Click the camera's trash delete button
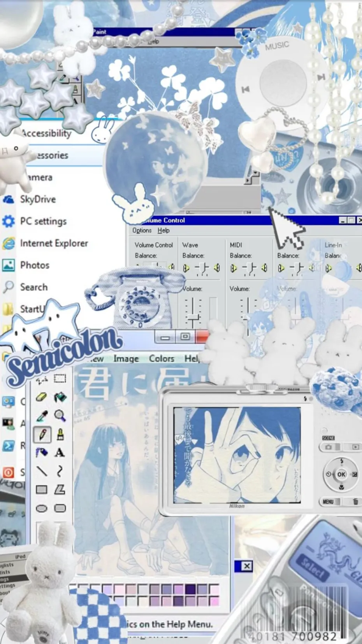Viewport: 362px width, 644px height. pos(355,502)
